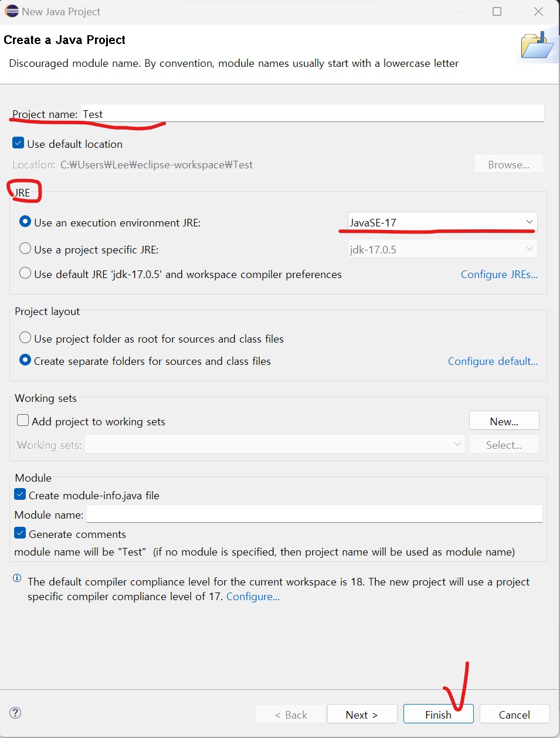Choose Create separate folders for sources option
Image resolution: width=560 pixels, height=738 pixels.
(25, 360)
